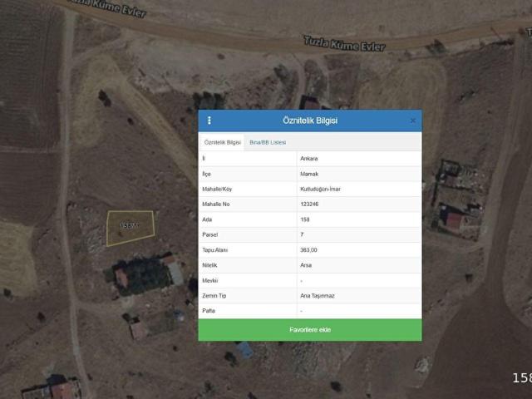
Task: Click the Tuzla Küme Evler road label at top right
Action: [x=343, y=42]
